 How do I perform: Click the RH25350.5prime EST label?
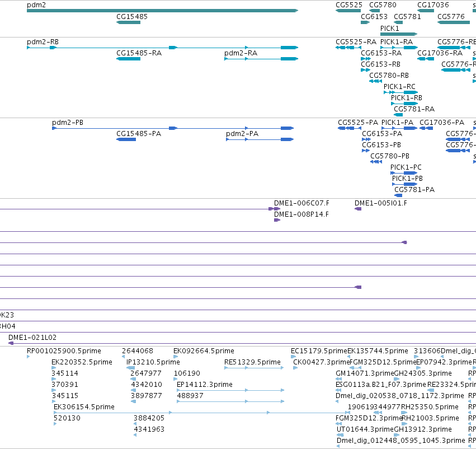[x=430, y=407]
